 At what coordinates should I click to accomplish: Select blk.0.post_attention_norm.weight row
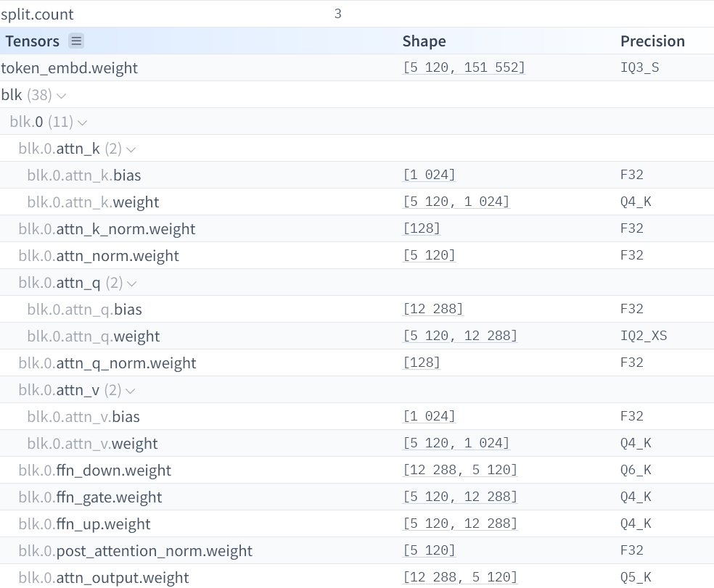click(x=136, y=551)
